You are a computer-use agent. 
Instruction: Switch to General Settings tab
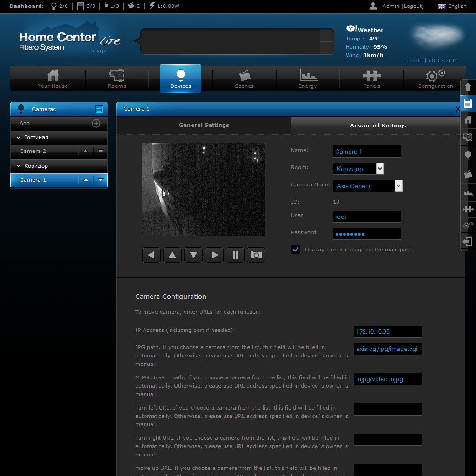[x=204, y=125]
